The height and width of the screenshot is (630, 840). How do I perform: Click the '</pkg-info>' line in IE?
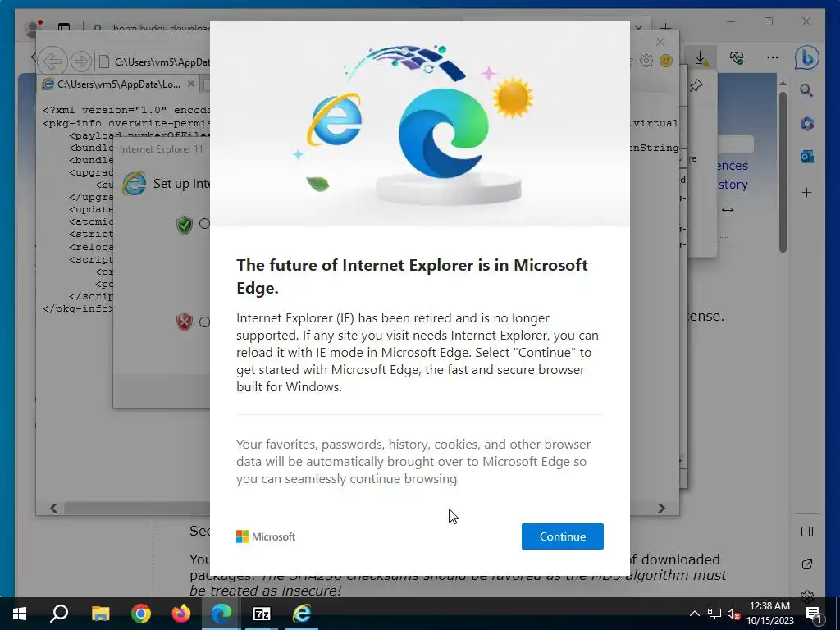tap(78, 308)
